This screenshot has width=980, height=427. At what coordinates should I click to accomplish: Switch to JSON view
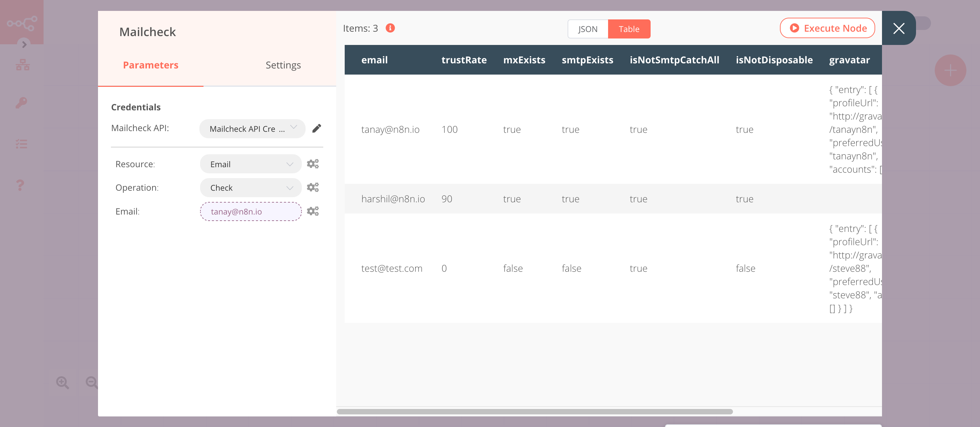coord(587,29)
